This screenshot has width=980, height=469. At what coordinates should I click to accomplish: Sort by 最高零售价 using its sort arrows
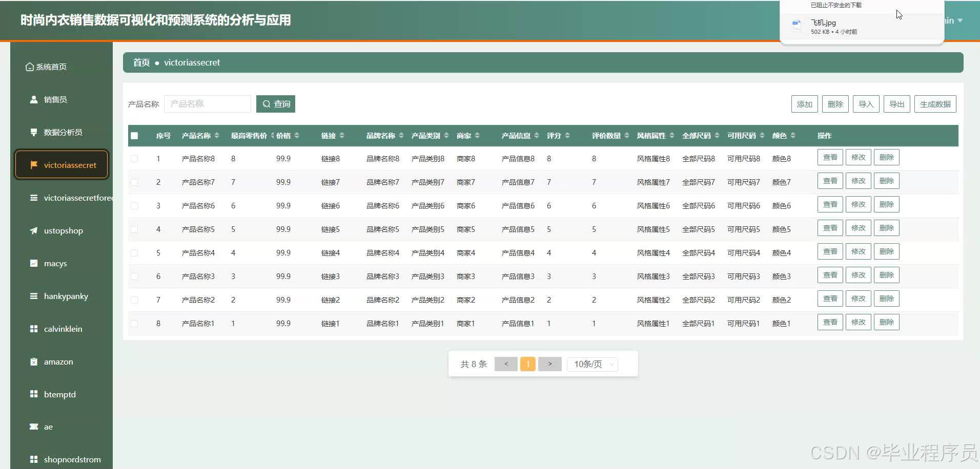(272, 136)
